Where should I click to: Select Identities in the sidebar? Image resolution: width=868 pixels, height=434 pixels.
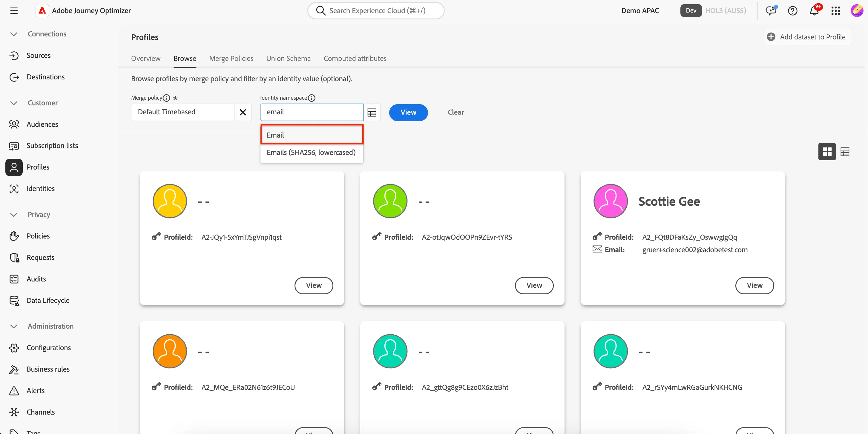point(40,189)
